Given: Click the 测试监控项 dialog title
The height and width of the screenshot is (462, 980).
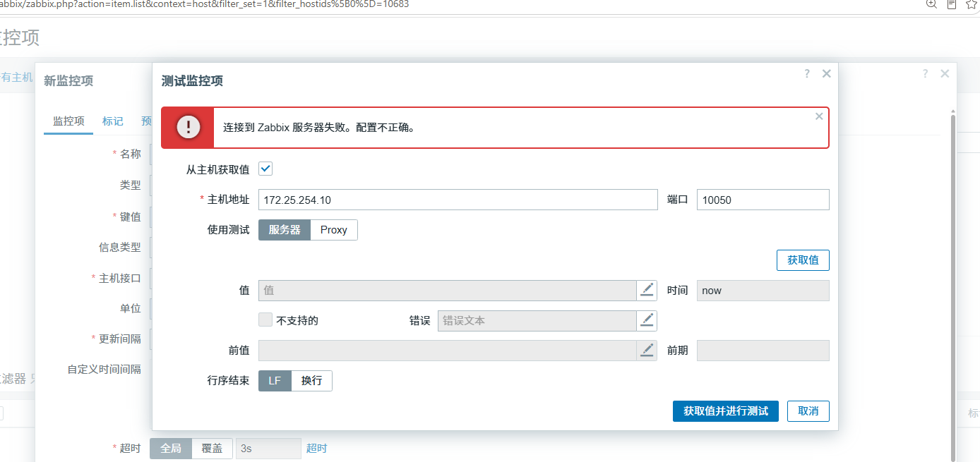Looking at the screenshot, I should click(x=192, y=81).
